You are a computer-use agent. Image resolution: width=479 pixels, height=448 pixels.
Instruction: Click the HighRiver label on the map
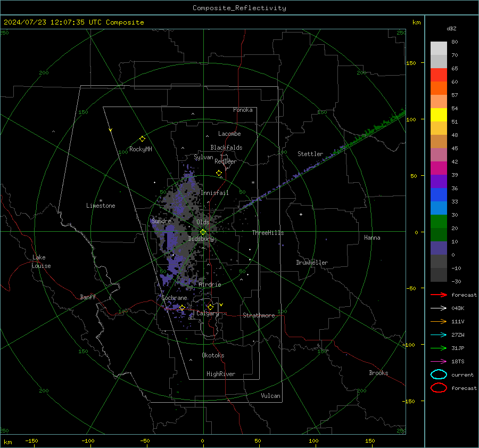pos(221,374)
